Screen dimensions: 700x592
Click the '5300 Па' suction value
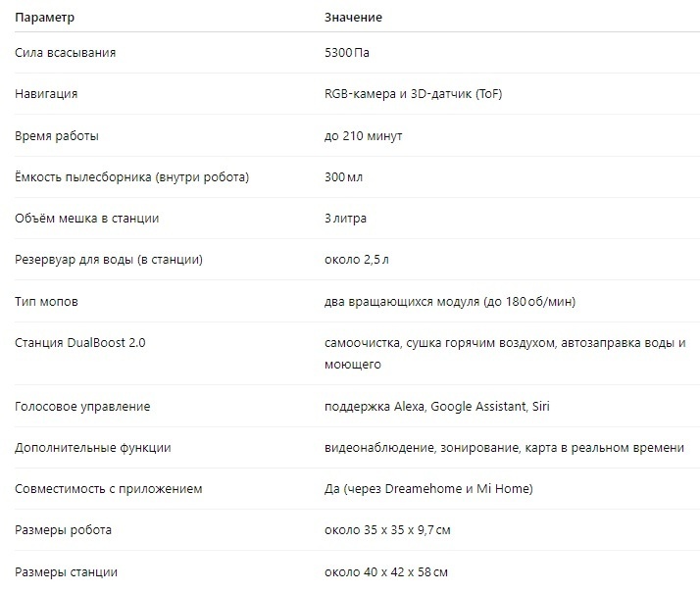(347, 53)
